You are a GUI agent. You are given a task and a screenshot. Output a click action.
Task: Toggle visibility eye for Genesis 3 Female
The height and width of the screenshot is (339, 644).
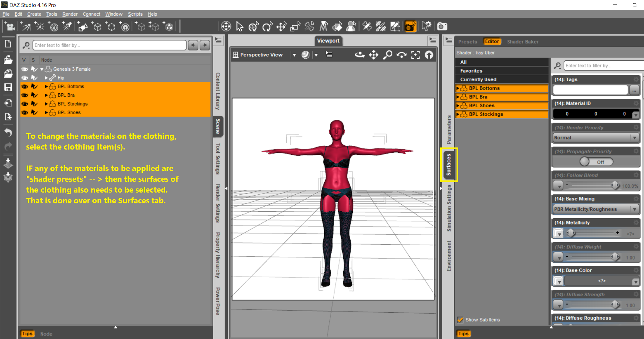coord(25,69)
